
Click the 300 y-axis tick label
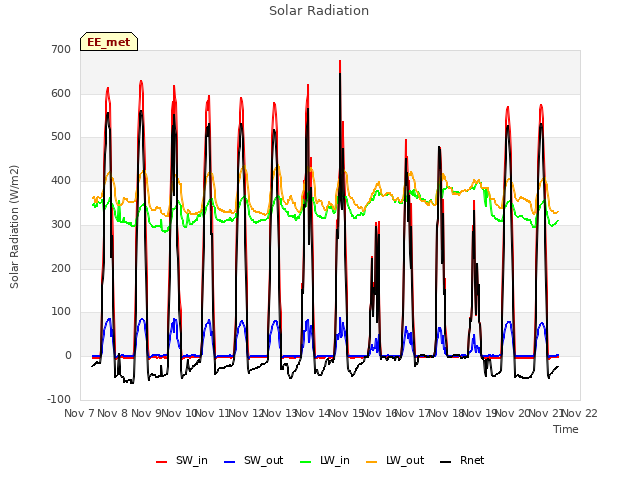point(61,224)
